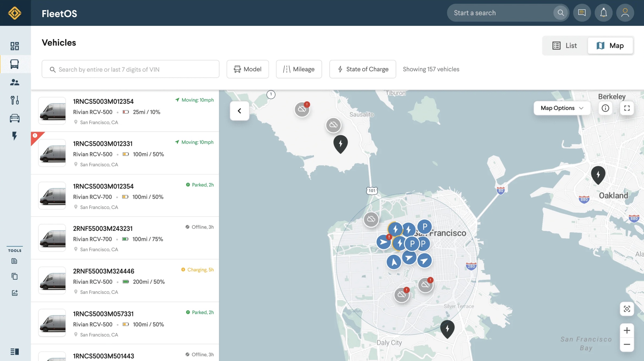Viewport: 644px width, 361px height.
Task: Open vehicle 1RNCS5003M057331 card
Action: click(x=125, y=323)
